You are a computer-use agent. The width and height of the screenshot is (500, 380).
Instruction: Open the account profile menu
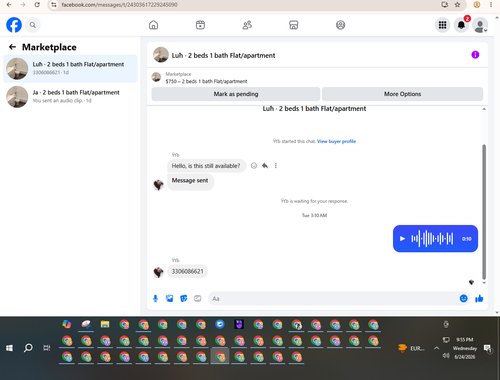(480, 25)
